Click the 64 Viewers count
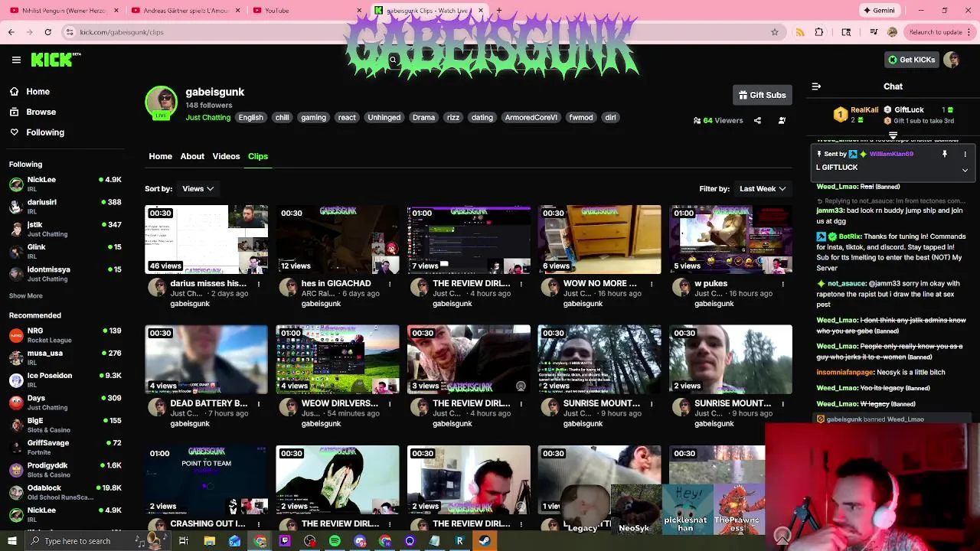 click(718, 120)
